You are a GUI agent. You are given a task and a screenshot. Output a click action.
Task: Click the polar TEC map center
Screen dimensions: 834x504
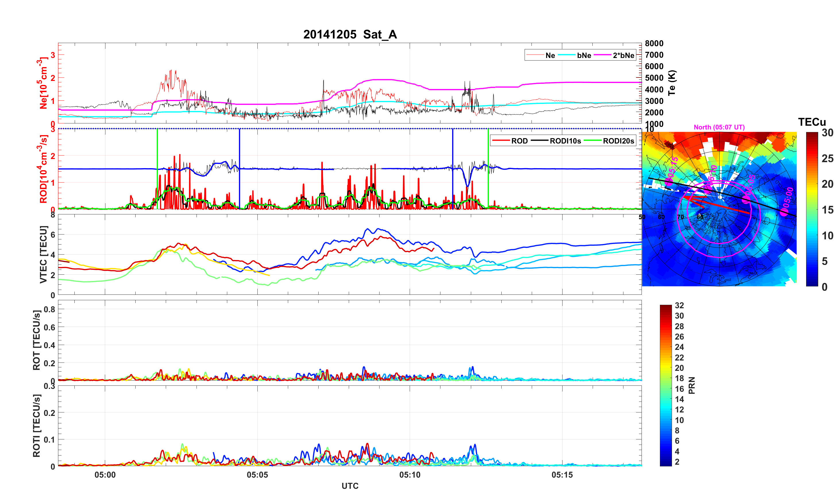click(x=720, y=209)
